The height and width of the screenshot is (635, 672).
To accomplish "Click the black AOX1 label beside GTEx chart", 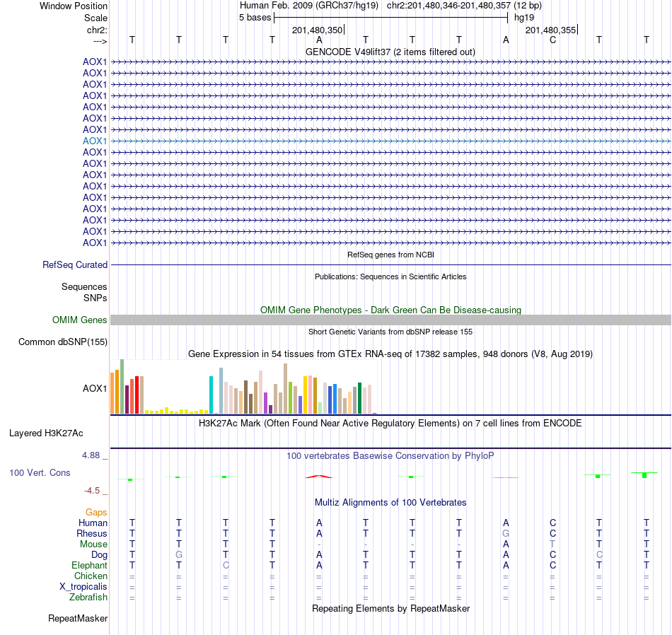I will [95, 389].
